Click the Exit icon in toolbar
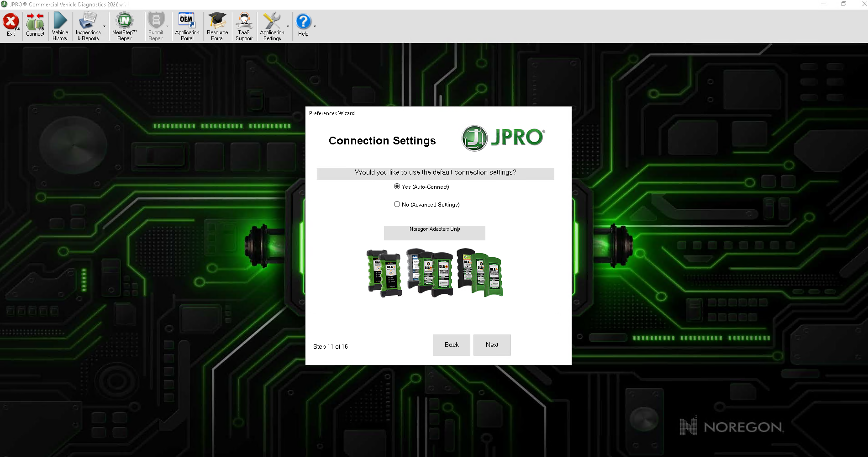This screenshot has width=868, height=457. point(11,26)
